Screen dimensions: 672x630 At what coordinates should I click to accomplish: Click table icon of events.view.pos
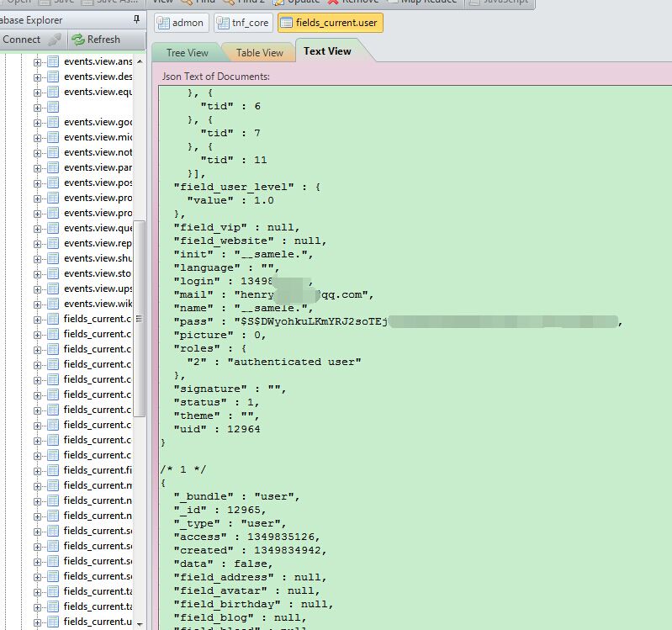click(53, 183)
